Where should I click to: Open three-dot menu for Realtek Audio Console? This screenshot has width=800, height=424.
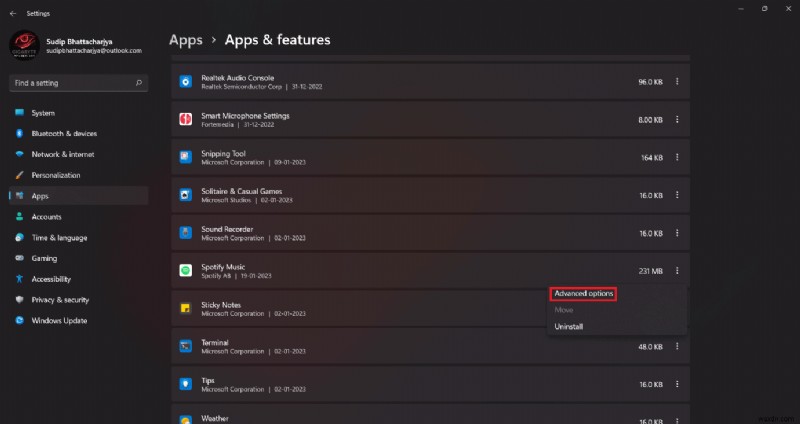pos(677,82)
